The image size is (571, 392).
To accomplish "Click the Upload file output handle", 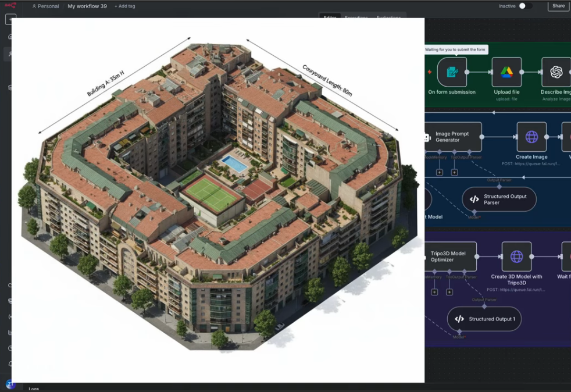I will tap(522, 72).
